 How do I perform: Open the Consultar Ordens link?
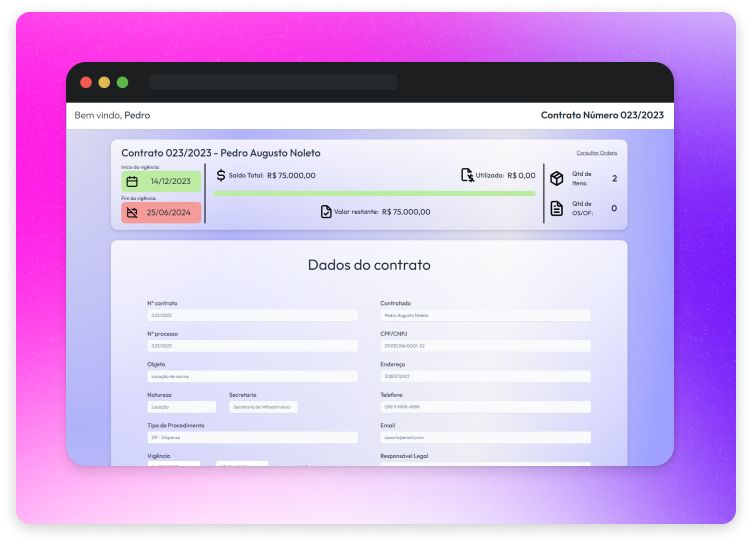[596, 153]
